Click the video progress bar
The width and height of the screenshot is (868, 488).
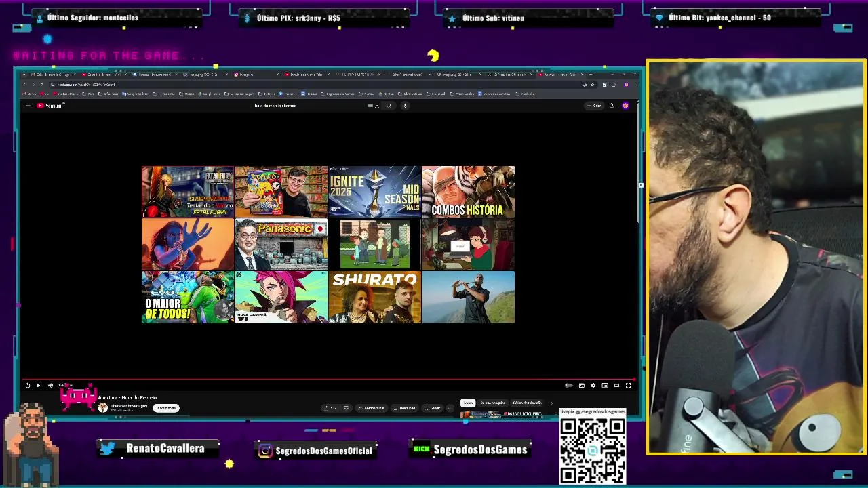328,380
